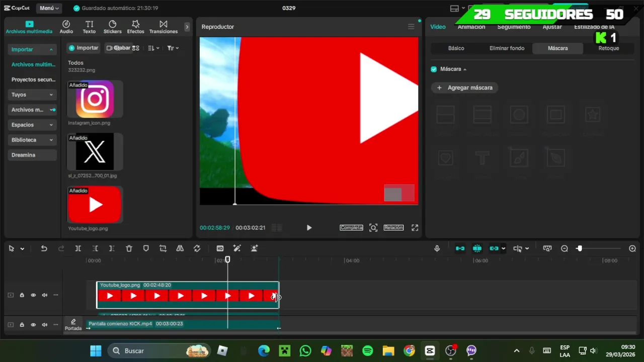The width and height of the screenshot is (644, 362).
Task: Zoom in the timeline
Action: (x=632, y=248)
